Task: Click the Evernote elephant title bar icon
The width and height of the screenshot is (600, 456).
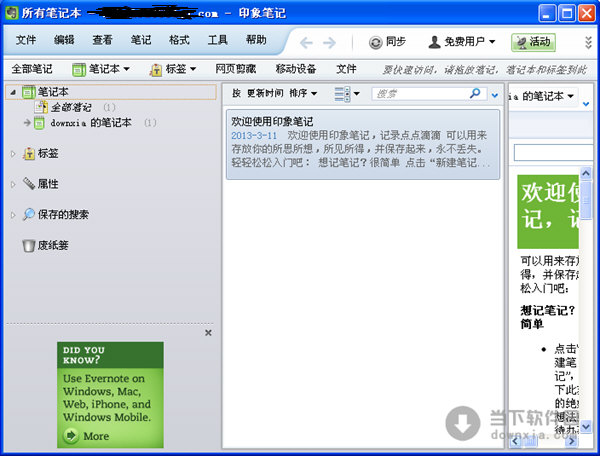Action: click(12, 13)
